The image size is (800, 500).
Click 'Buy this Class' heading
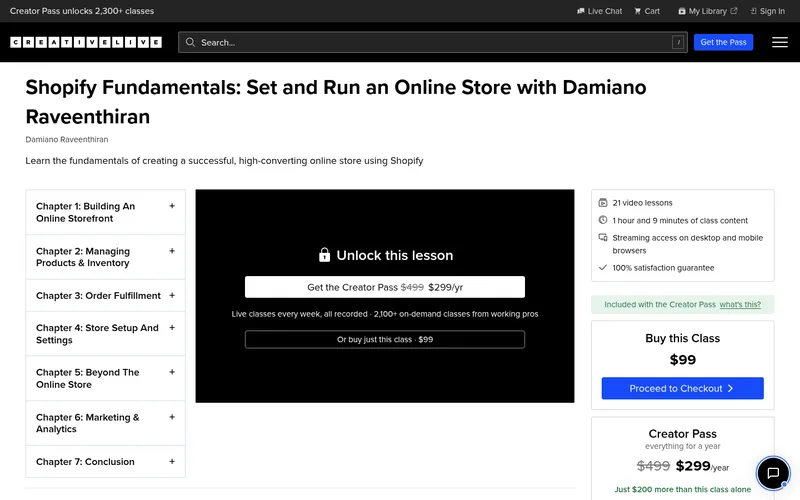point(683,338)
